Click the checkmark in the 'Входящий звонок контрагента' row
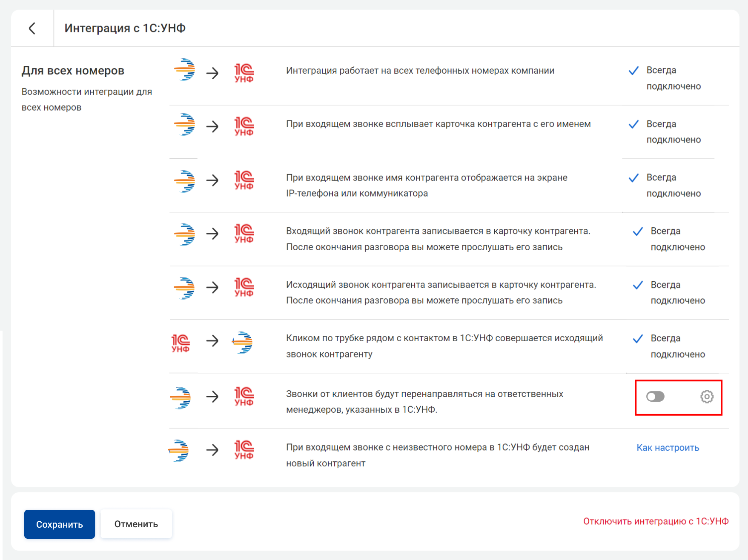The height and width of the screenshot is (560, 748). (638, 231)
